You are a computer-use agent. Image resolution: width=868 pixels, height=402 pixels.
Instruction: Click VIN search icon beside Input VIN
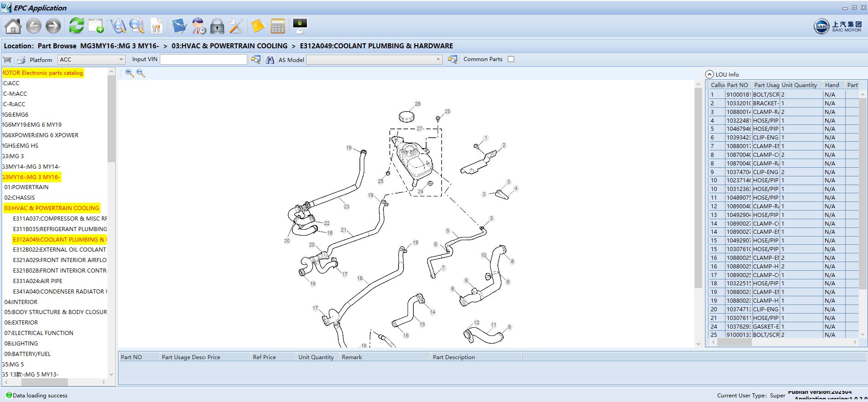pyautogui.click(x=256, y=60)
